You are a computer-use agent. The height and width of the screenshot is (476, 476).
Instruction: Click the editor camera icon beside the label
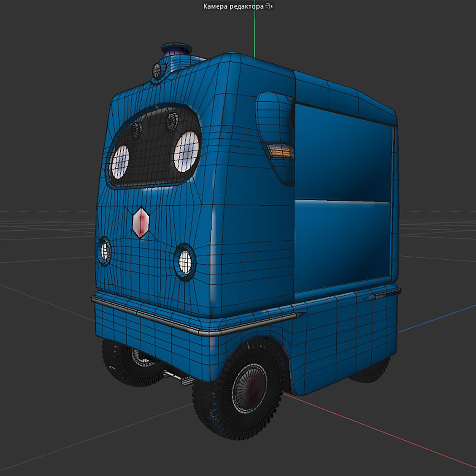click(x=269, y=6)
